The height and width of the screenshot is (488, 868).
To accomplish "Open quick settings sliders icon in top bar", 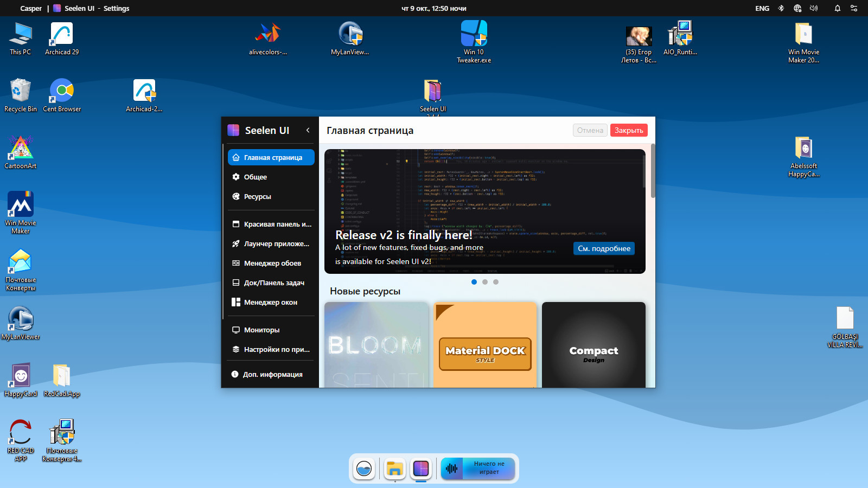I will tap(854, 8).
